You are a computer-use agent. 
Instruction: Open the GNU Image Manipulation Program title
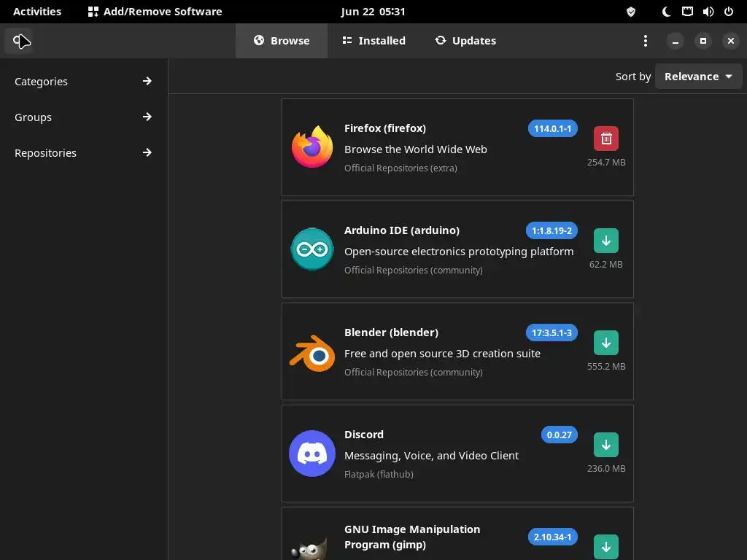(412, 537)
